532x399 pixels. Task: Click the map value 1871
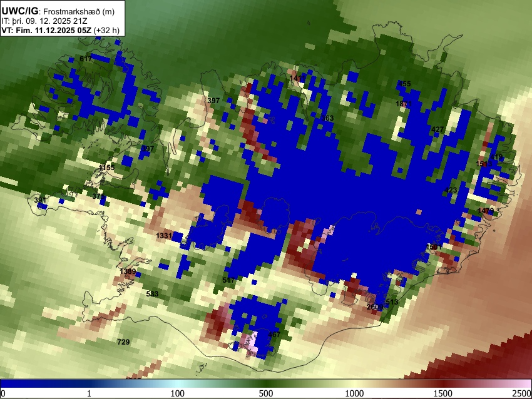pos(404,104)
